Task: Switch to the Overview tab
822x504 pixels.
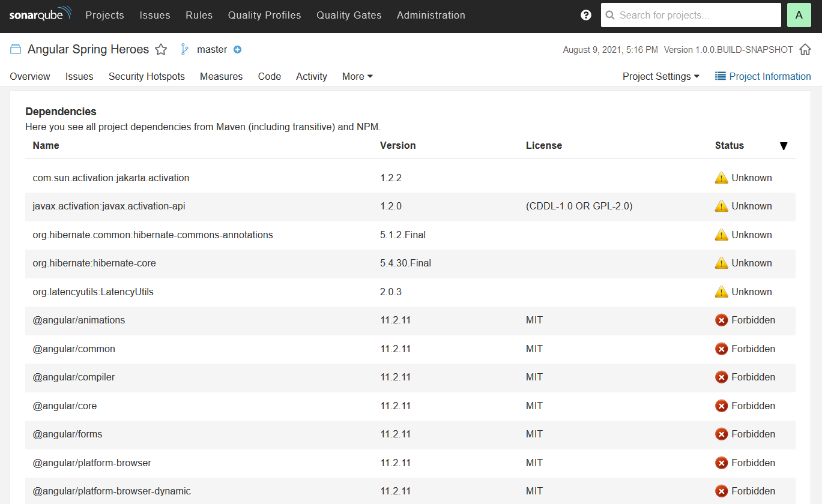Action: [x=30, y=76]
